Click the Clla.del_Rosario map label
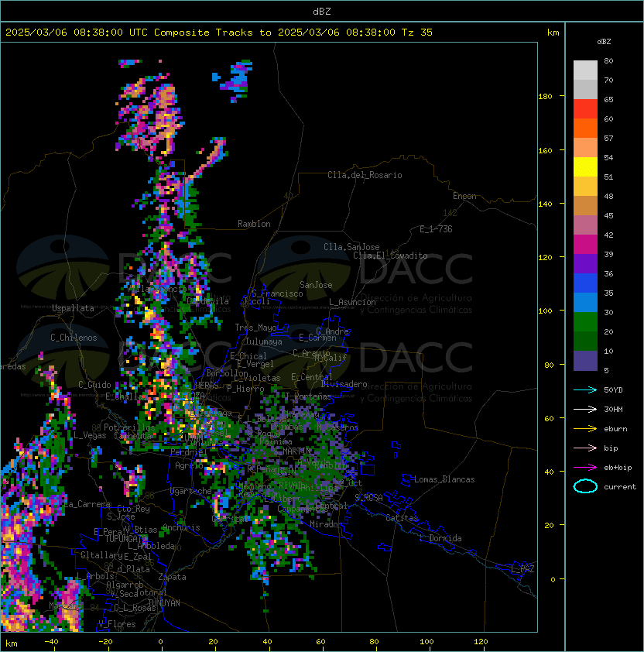This screenshot has width=644, height=652. (x=365, y=175)
